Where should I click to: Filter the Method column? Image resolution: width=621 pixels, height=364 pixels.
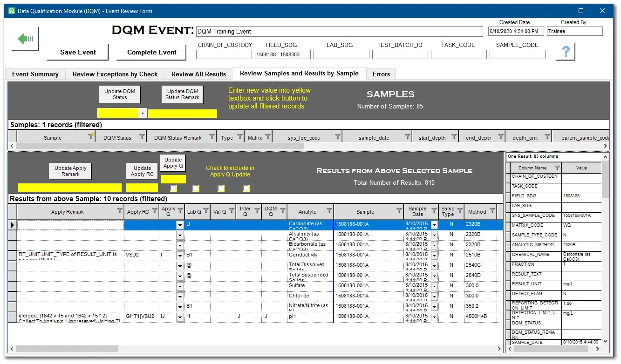(492, 211)
